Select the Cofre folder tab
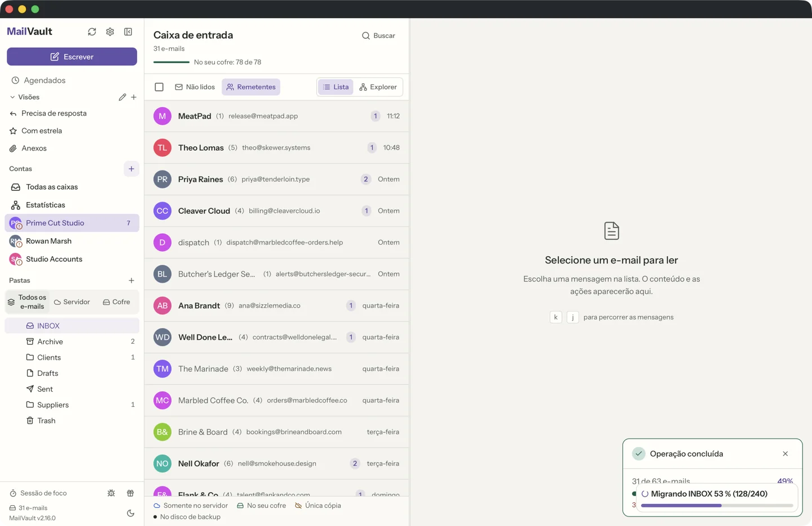The image size is (812, 526). [117, 302]
